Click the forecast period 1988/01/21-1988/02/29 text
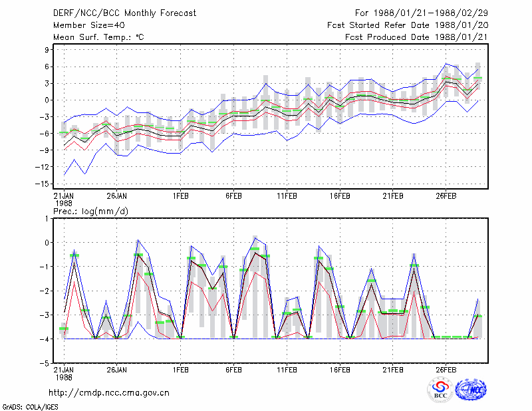The image size is (532, 411). pyautogui.click(x=422, y=13)
